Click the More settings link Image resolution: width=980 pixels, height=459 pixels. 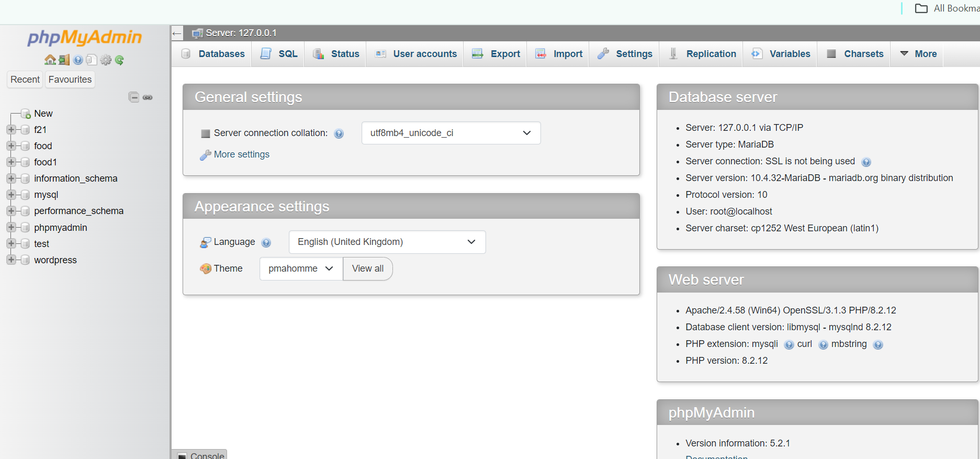pos(242,154)
